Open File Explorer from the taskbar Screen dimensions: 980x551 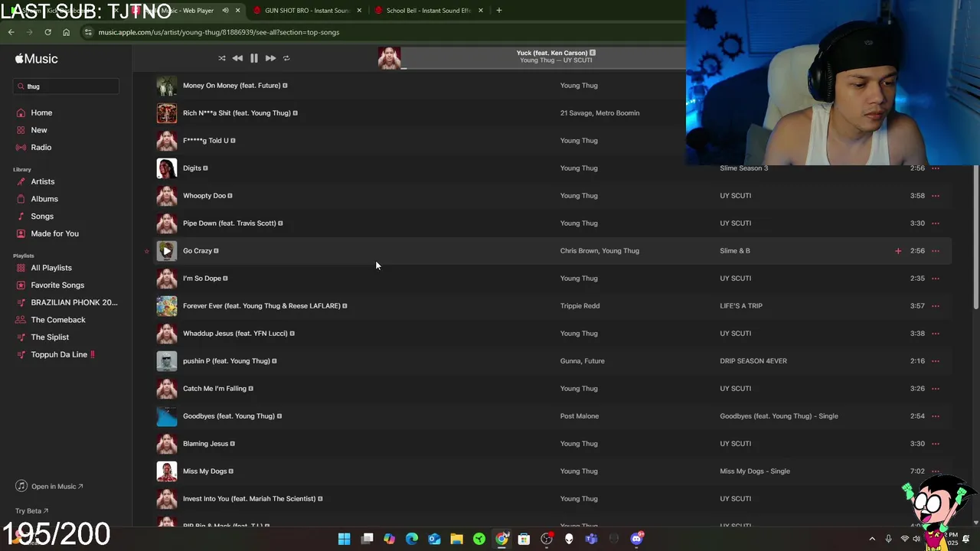point(457,539)
